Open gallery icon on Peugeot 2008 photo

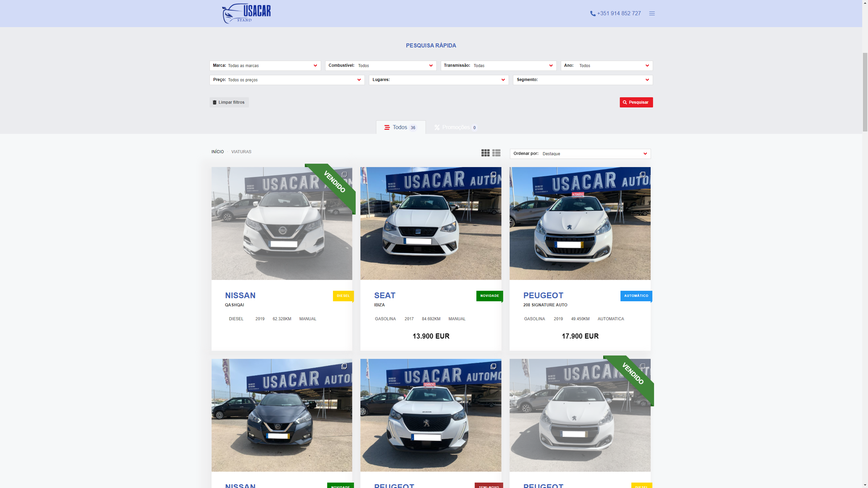click(493, 366)
